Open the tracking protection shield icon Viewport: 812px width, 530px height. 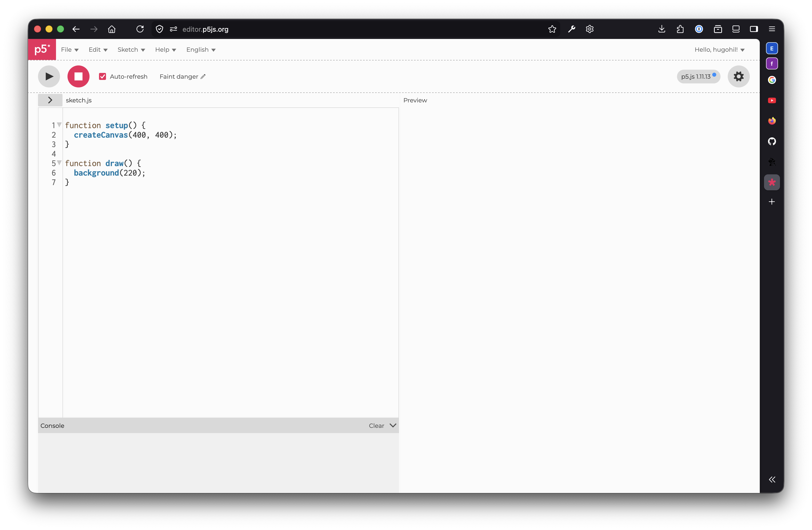coord(159,29)
